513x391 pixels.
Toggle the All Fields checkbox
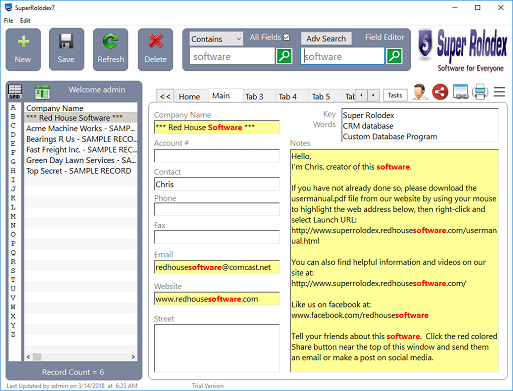[287, 37]
